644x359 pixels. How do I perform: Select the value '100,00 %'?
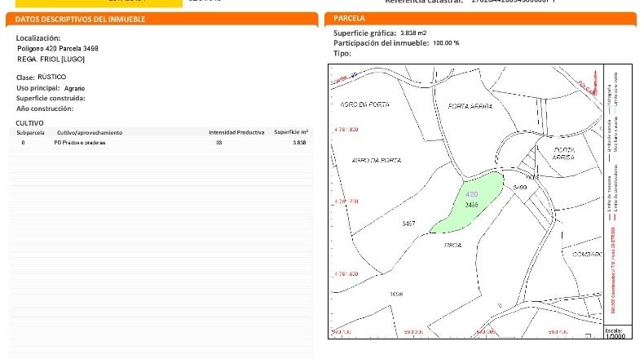[446, 43]
